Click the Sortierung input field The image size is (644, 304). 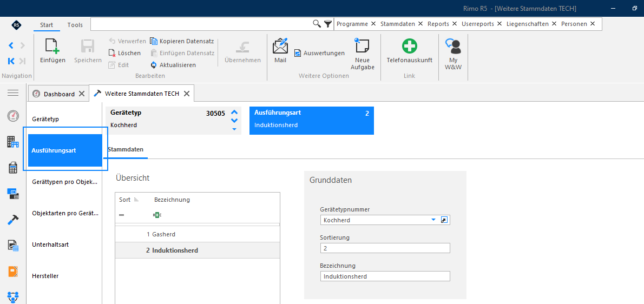pos(385,248)
